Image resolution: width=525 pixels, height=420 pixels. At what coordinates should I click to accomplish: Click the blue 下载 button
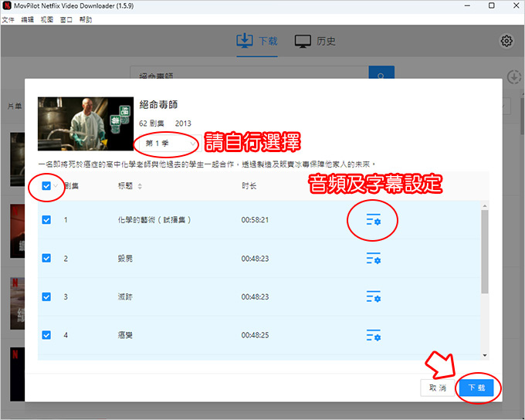click(476, 388)
